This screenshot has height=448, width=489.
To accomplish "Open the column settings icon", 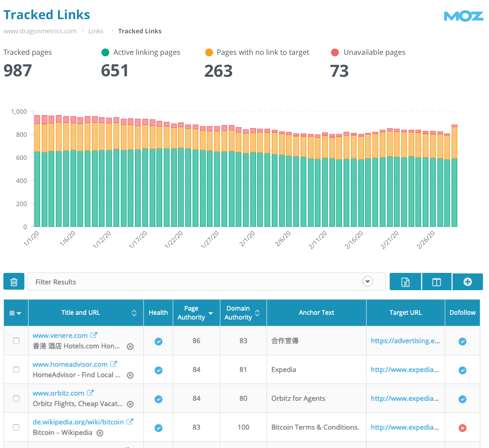I will 436,282.
